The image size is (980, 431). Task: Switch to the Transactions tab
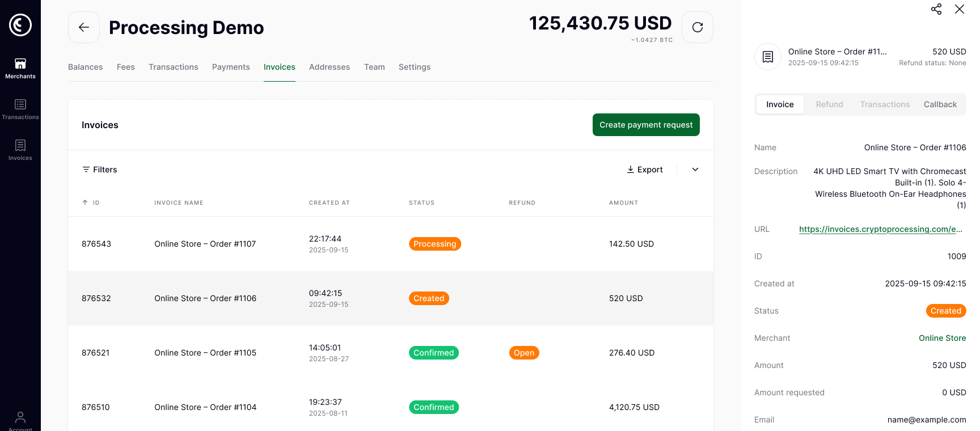click(x=174, y=67)
